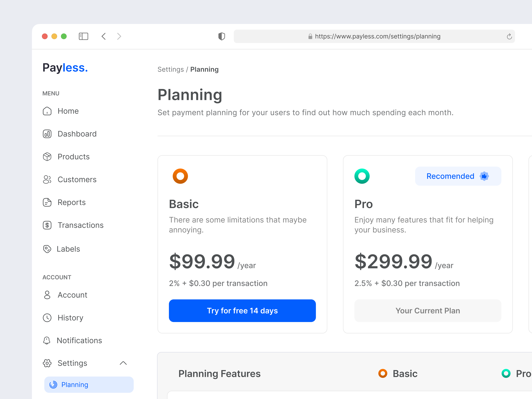
Task: Select the Labels tag icon
Action: (x=47, y=249)
